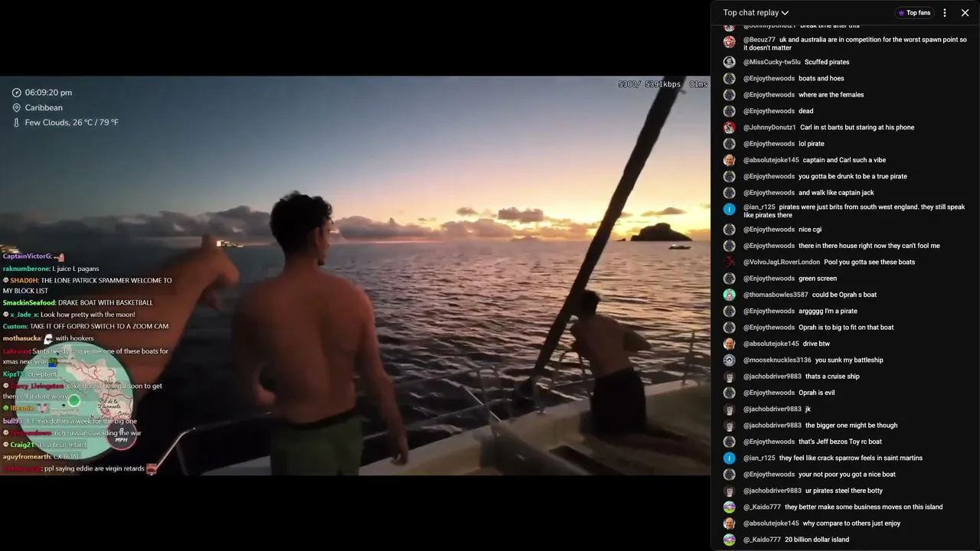Open avatar for 'Carl in st barts' message

pos(730,127)
